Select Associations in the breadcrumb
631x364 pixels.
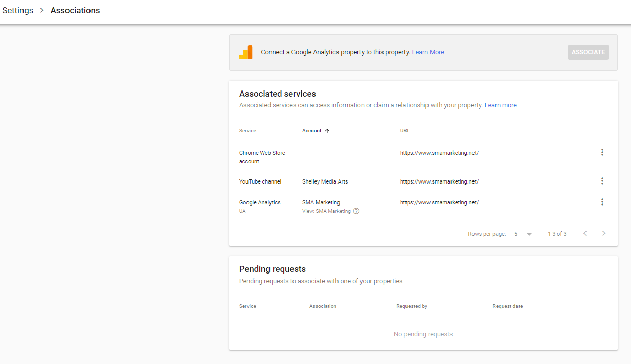pyautogui.click(x=75, y=10)
